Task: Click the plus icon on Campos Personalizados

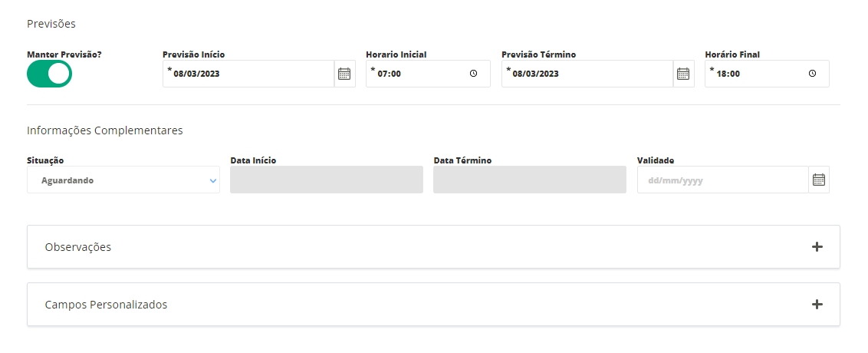Action: coord(817,305)
